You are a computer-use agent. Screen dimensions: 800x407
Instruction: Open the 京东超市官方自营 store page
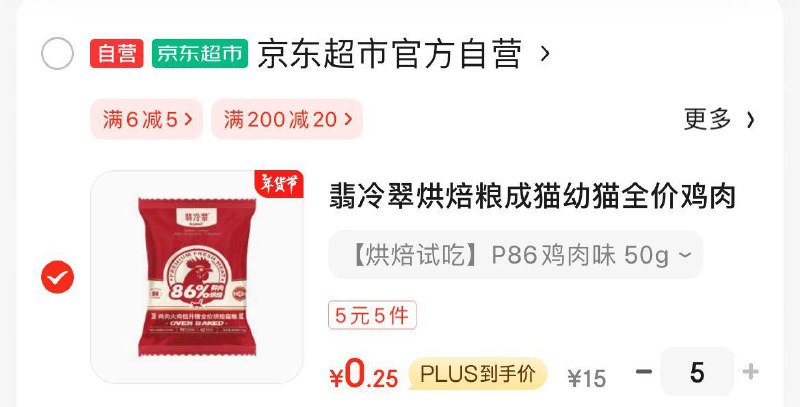click(x=390, y=54)
